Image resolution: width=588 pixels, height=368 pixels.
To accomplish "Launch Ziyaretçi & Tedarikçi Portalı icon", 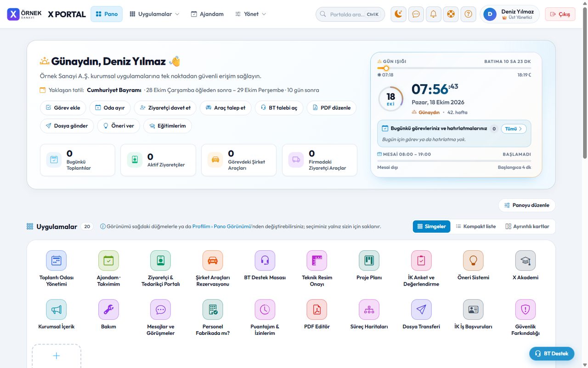I will pos(160,260).
